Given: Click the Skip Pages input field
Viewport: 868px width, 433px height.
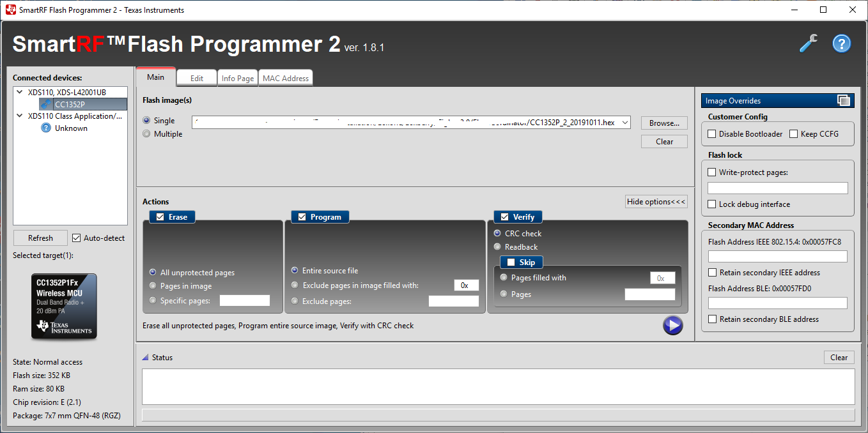Looking at the screenshot, I should pos(650,294).
